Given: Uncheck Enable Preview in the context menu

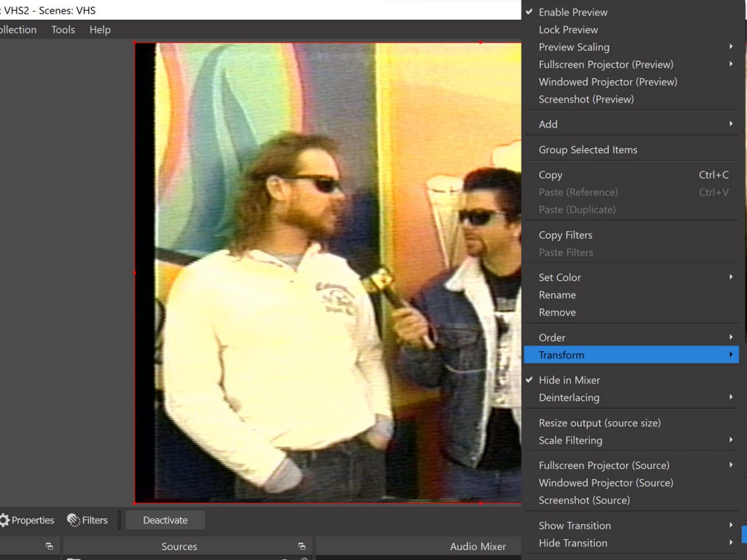Looking at the screenshot, I should [573, 12].
